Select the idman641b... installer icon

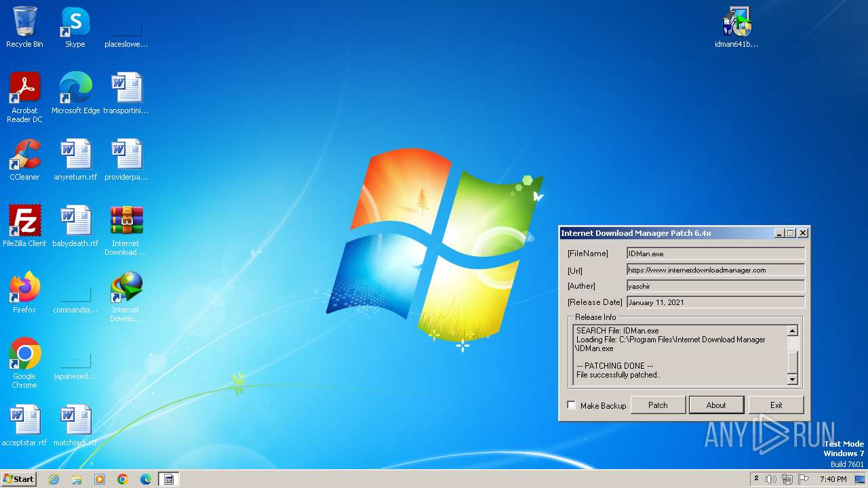click(736, 27)
